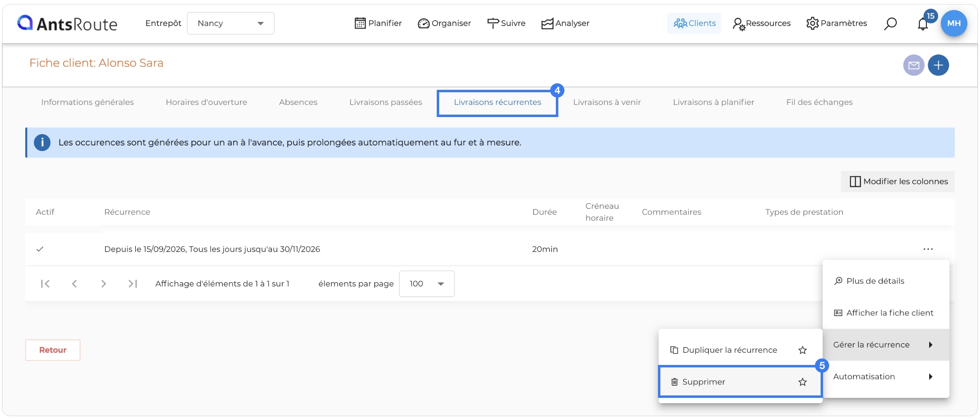Open the Fil des échanges tab

819,102
